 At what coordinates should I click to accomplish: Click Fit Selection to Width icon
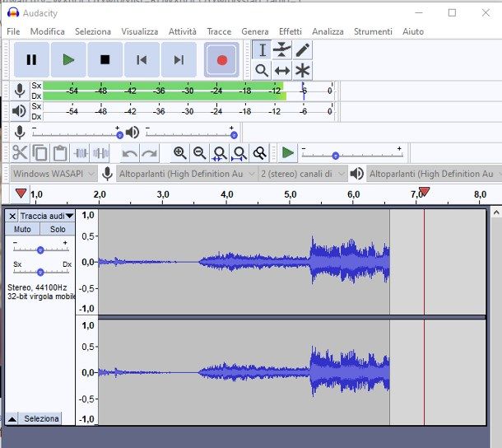pyautogui.click(x=220, y=153)
